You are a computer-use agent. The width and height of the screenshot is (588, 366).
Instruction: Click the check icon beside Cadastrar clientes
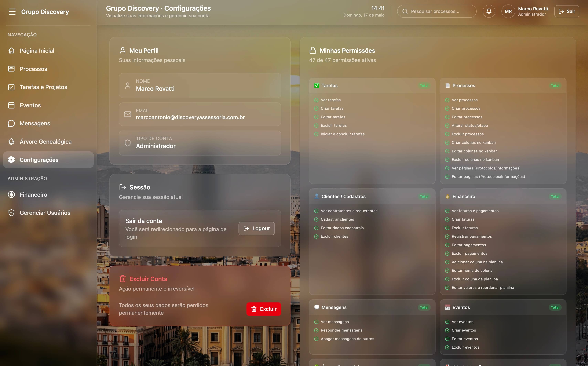click(x=316, y=219)
